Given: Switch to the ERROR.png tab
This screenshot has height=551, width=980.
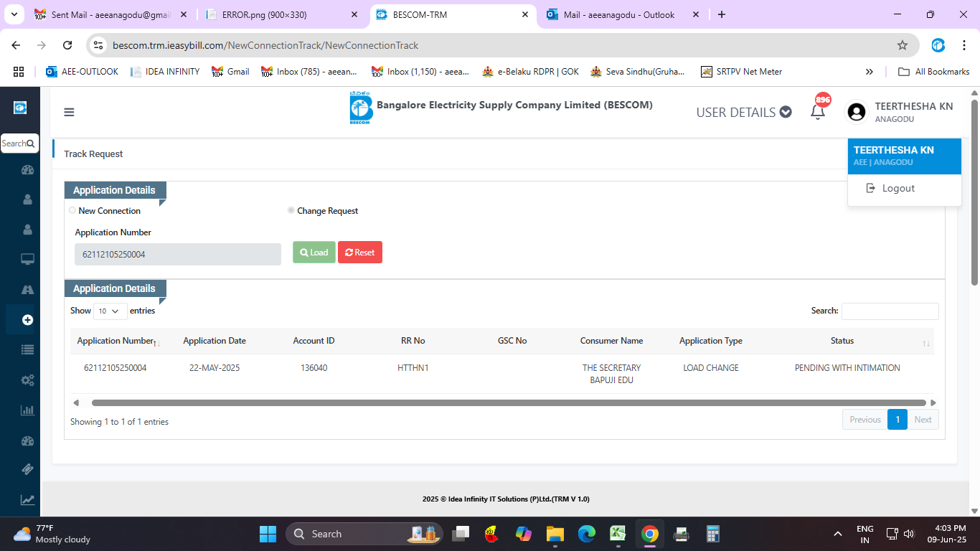Looking at the screenshot, I should (282, 14).
